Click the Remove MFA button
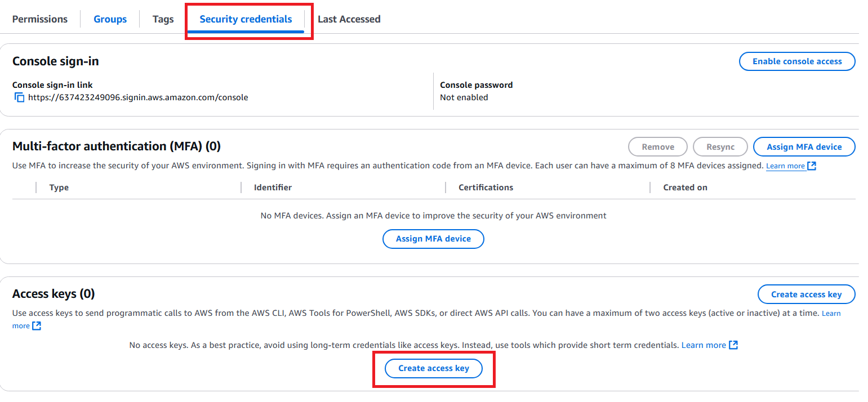This screenshot has height=402, width=868. (x=658, y=147)
